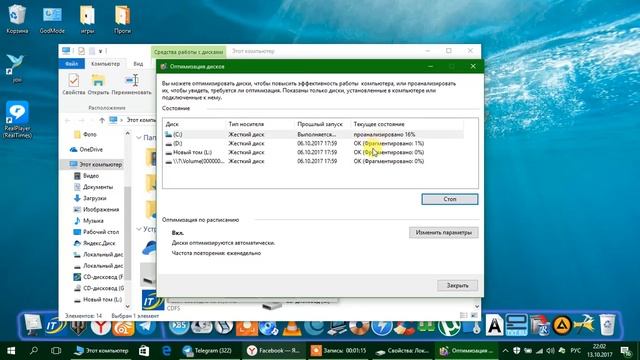Open taskbar search magnifier

tap(34, 351)
